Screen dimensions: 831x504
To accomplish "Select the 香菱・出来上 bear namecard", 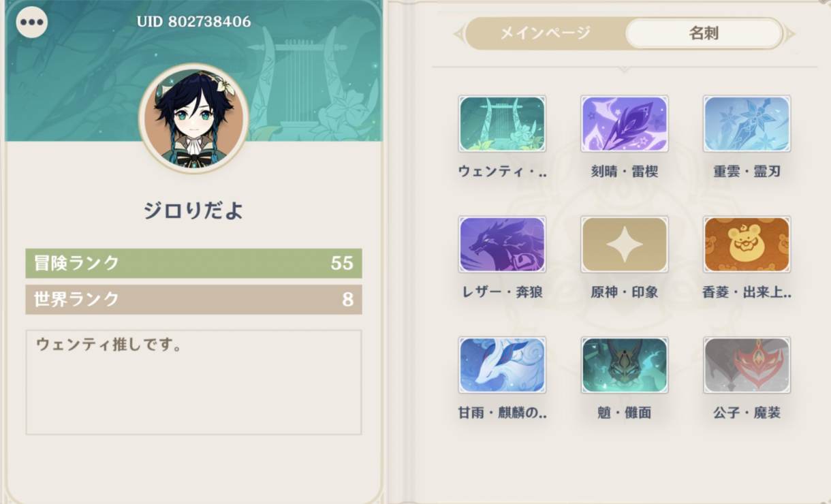I will [x=747, y=245].
